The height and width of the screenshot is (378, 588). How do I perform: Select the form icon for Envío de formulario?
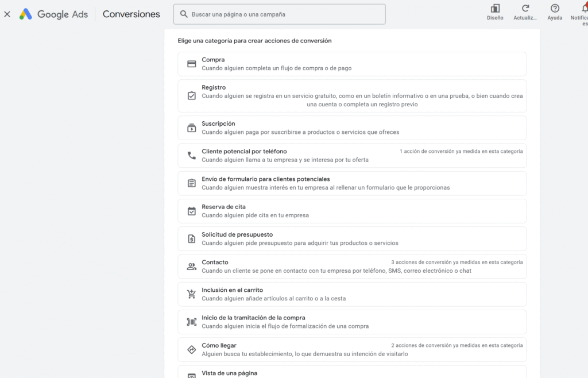click(x=192, y=183)
